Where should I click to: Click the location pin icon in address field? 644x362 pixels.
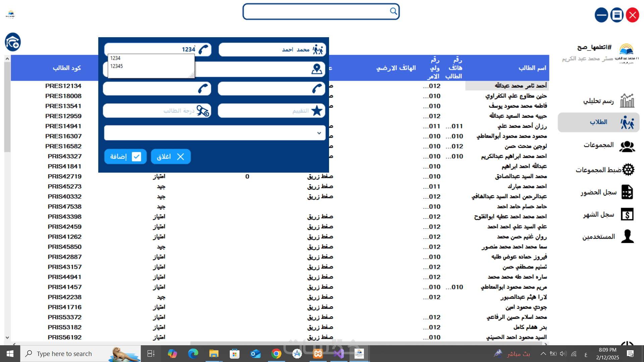[317, 69]
